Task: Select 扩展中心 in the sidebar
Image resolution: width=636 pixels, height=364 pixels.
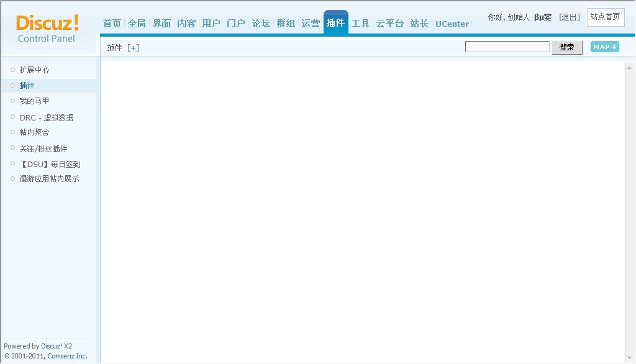Action: 34,70
